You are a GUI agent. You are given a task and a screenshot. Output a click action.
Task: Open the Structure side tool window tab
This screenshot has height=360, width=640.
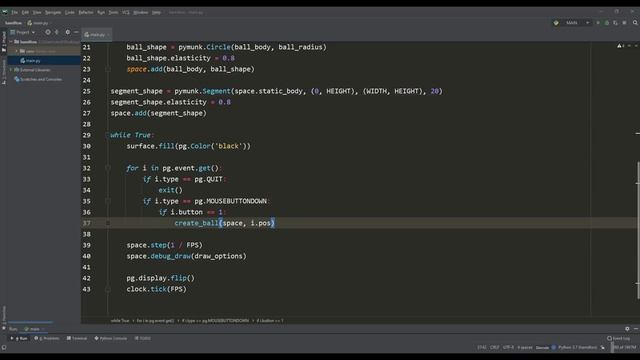[x=4, y=72]
